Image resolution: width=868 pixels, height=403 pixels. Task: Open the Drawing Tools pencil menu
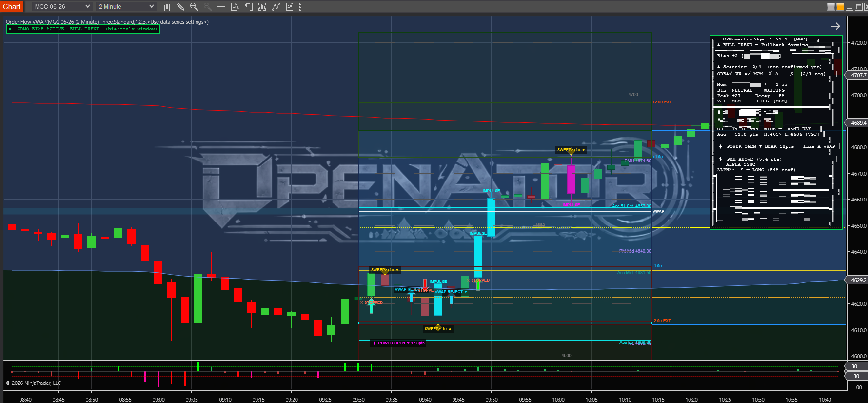tap(180, 7)
